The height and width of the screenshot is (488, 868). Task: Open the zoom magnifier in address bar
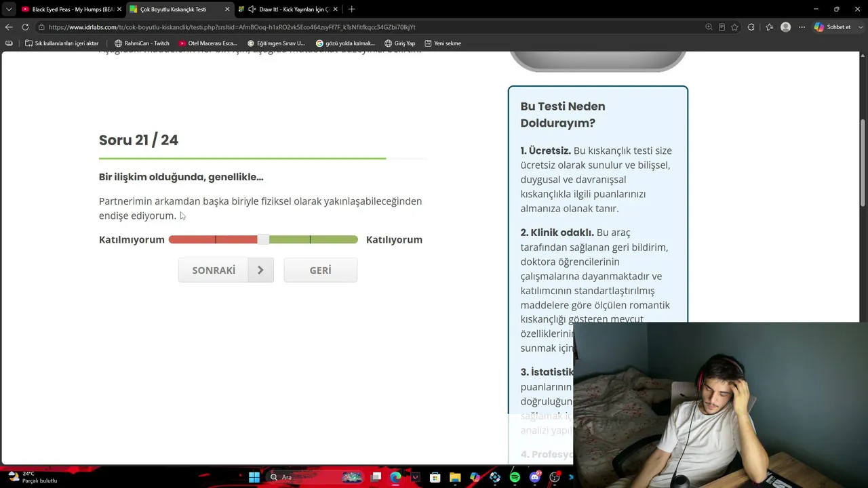[709, 27]
